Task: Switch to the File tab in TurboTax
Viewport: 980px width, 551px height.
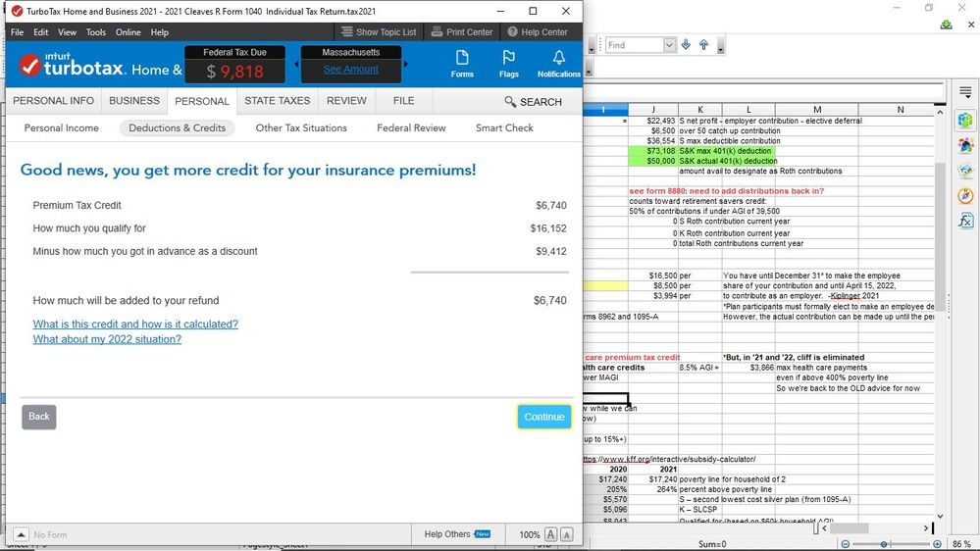Action: 404,101
